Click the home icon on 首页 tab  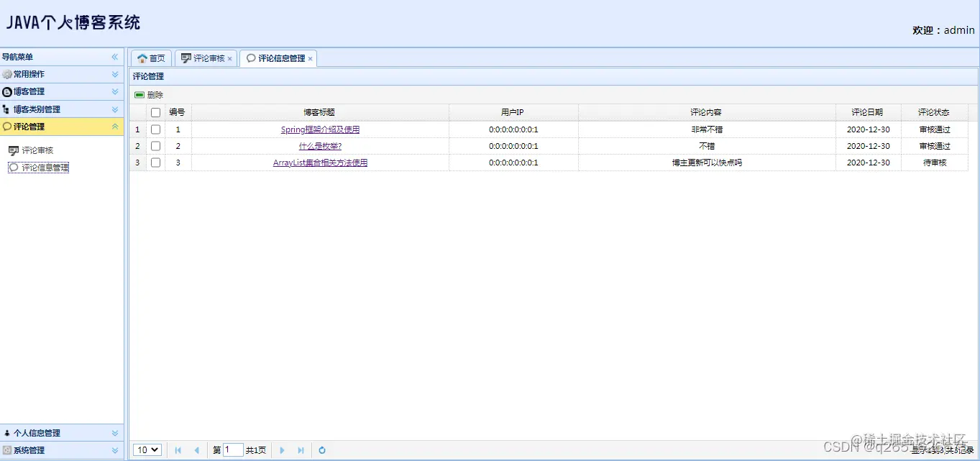click(x=142, y=58)
